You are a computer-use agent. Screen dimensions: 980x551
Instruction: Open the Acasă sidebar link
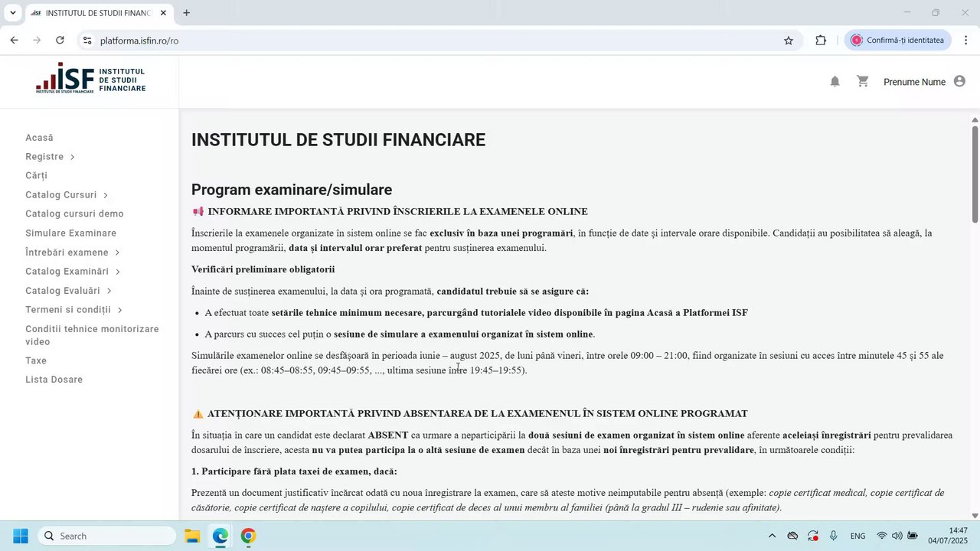tap(39, 138)
